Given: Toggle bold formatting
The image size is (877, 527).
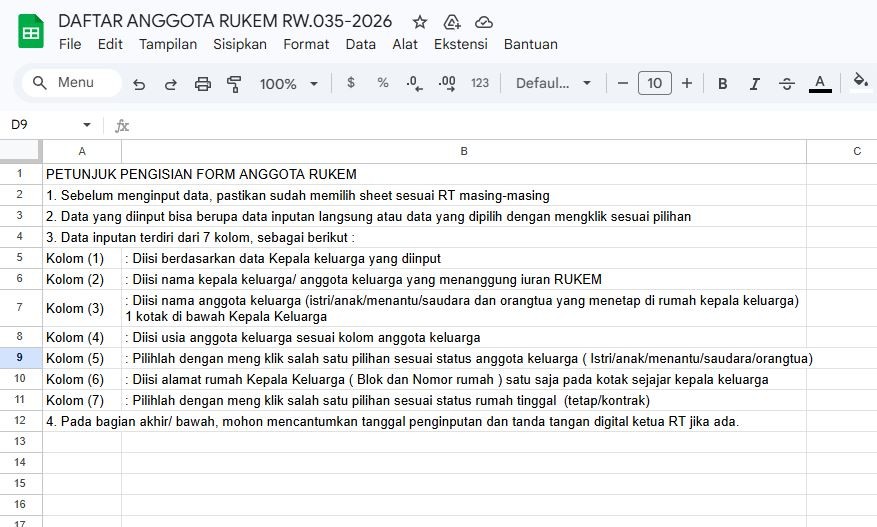Looking at the screenshot, I should [723, 84].
